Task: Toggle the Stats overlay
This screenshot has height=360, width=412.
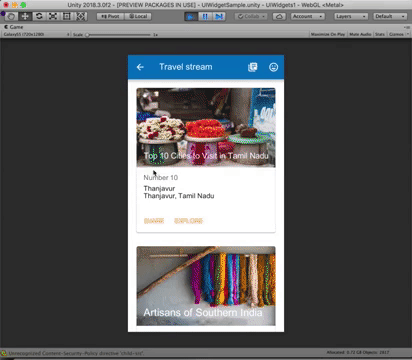Action: [380, 34]
